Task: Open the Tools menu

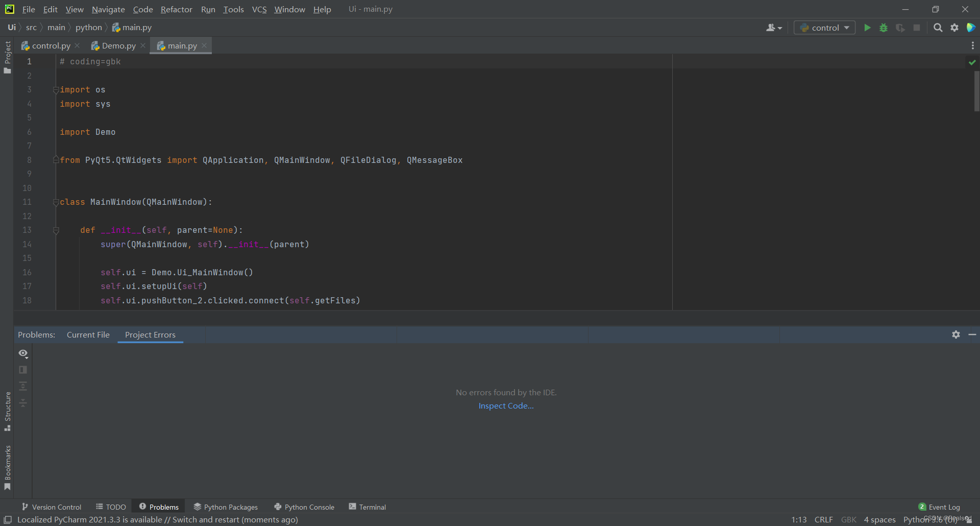Action: 233,9
